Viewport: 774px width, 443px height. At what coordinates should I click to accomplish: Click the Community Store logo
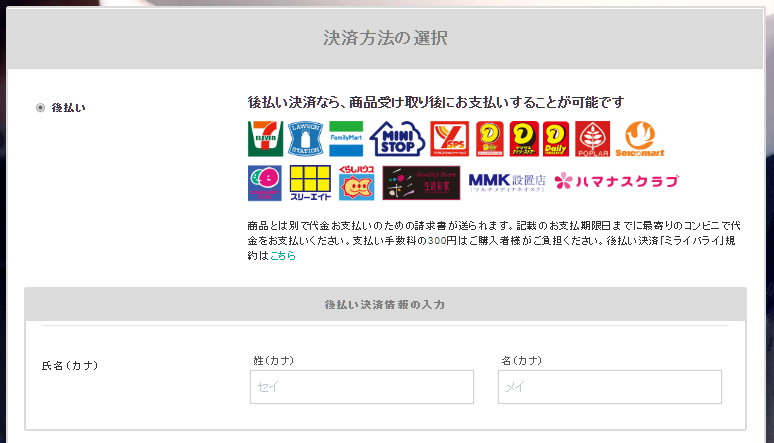tap(265, 183)
